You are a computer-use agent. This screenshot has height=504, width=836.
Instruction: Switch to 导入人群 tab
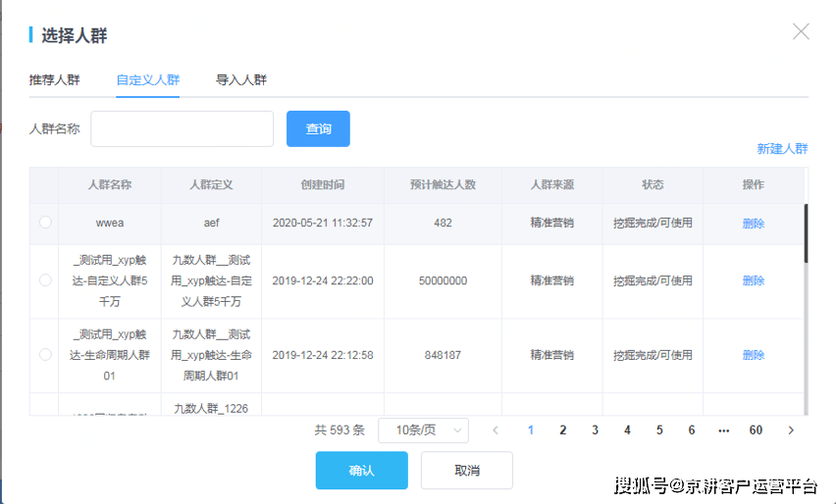[241, 80]
